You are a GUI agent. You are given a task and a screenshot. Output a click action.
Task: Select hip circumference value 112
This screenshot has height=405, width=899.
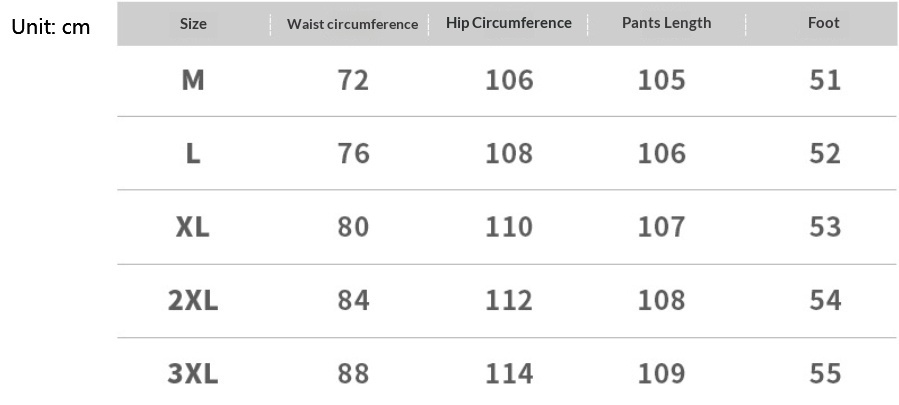pyautogui.click(x=509, y=300)
